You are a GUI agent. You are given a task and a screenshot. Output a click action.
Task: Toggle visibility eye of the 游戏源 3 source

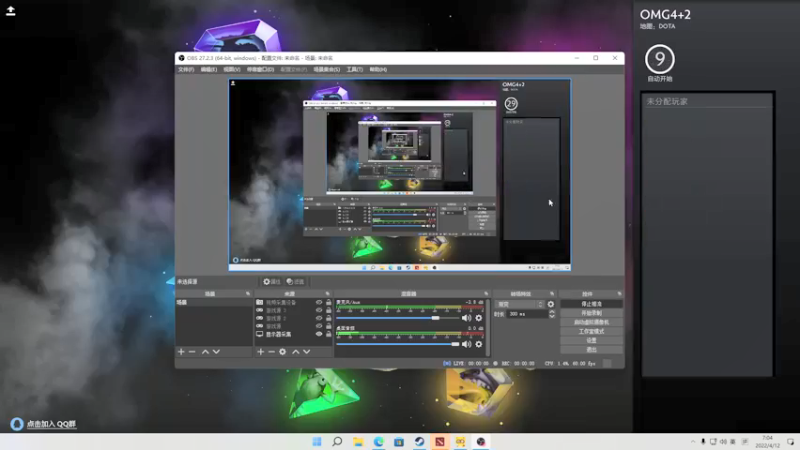click(x=319, y=310)
